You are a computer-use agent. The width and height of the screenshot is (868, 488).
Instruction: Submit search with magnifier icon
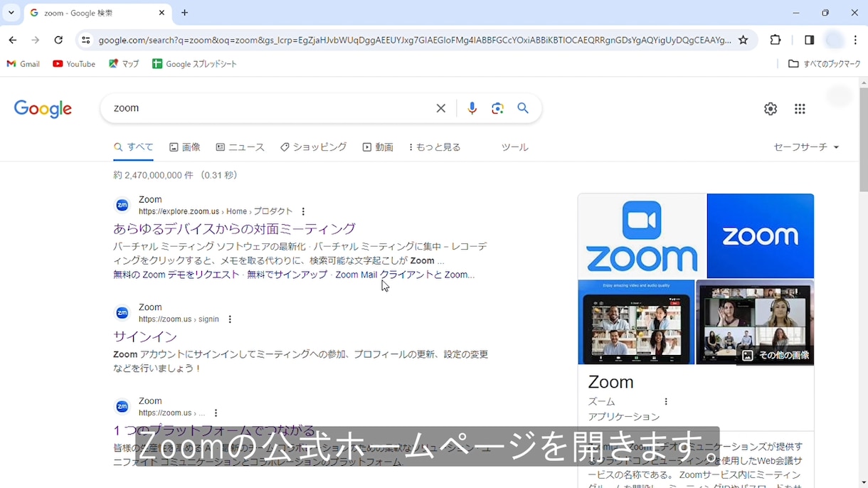click(523, 108)
